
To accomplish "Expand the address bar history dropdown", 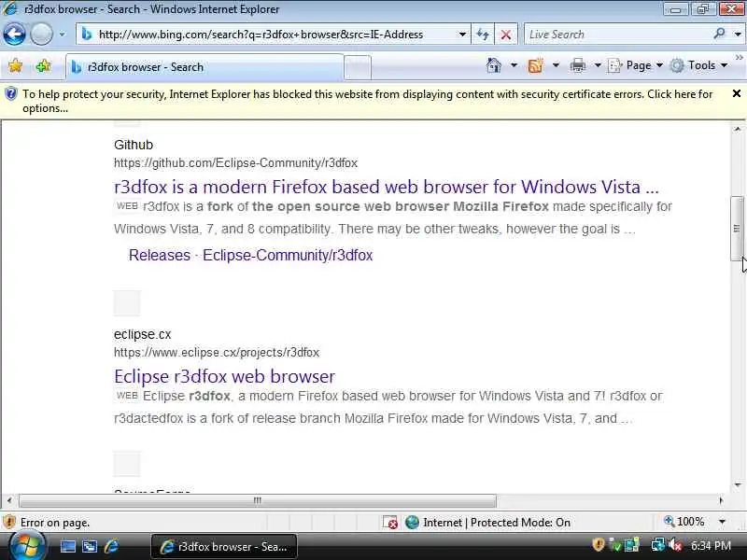I will (462, 35).
